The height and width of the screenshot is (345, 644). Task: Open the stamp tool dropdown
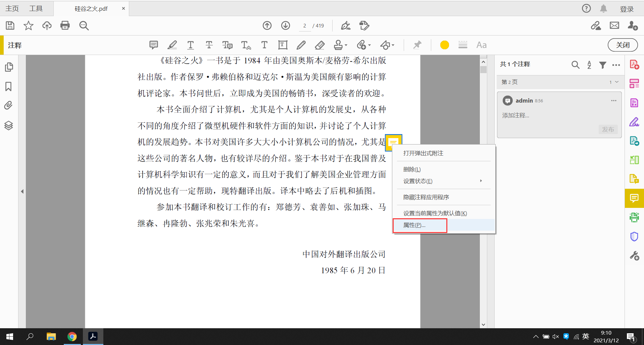[x=340, y=45]
